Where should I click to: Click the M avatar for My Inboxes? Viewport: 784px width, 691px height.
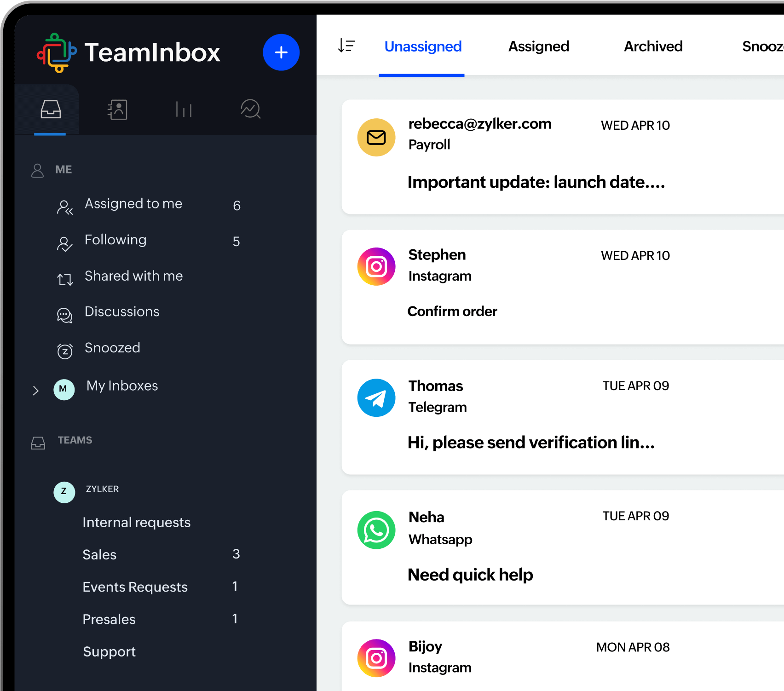pyautogui.click(x=64, y=389)
